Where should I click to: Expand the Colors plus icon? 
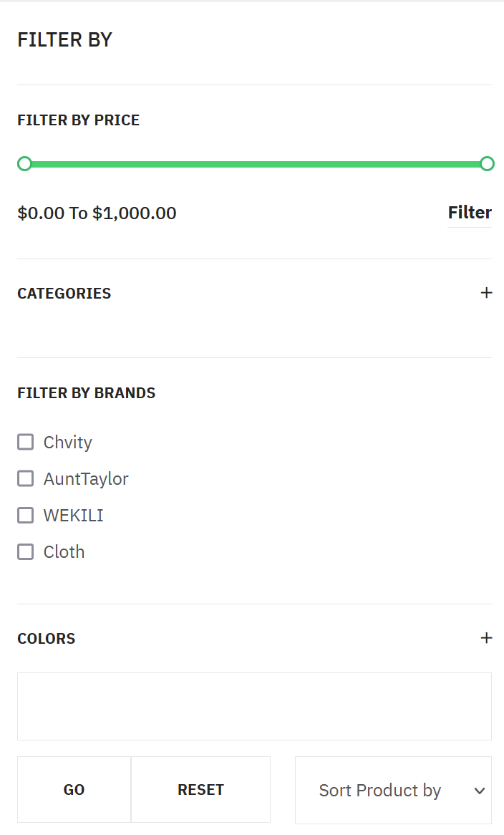coord(486,638)
